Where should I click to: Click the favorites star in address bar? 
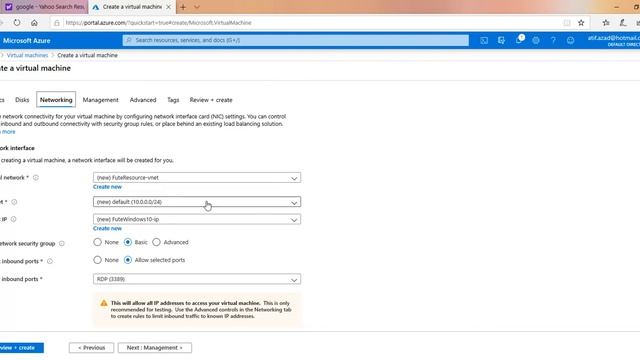(581, 23)
